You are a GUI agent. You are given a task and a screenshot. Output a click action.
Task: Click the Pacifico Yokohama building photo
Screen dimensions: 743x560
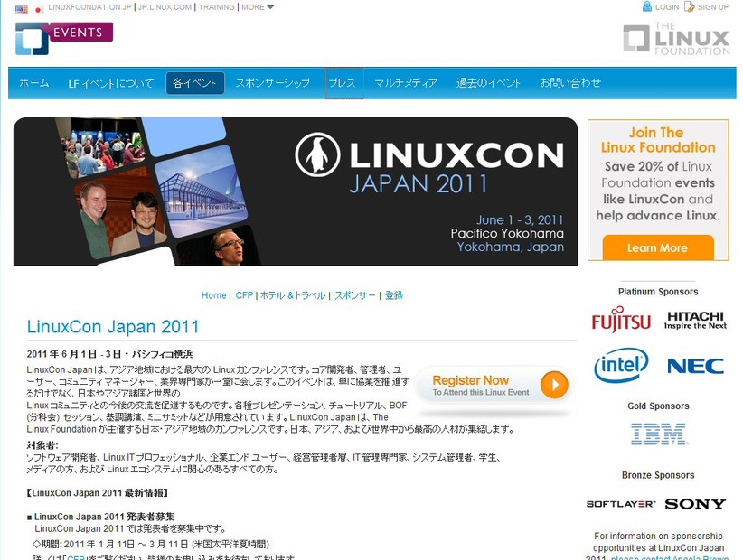click(x=201, y=191)
